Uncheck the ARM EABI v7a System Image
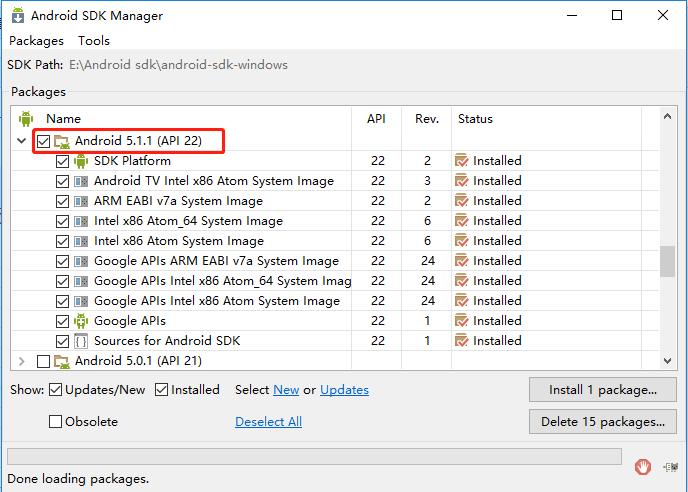This screenshot has width=688, height=492. click(63, 201)
